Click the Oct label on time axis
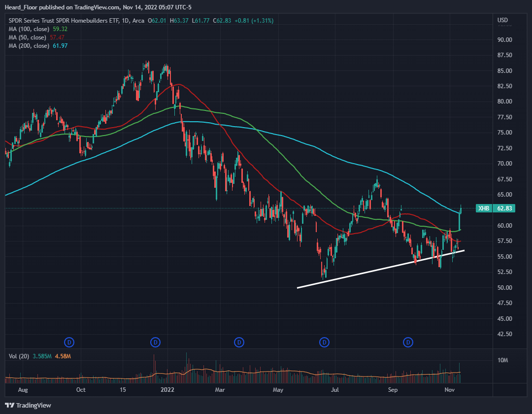This screenshot has height=414, width=532. (81, 390)
